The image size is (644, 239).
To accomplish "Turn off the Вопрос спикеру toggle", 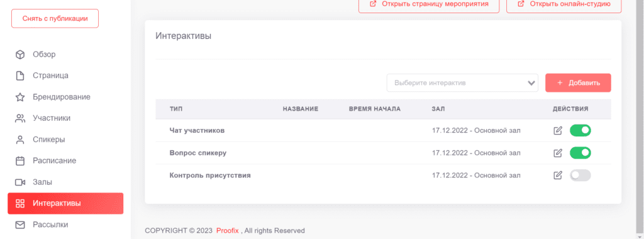I will [x=580, y=153].
